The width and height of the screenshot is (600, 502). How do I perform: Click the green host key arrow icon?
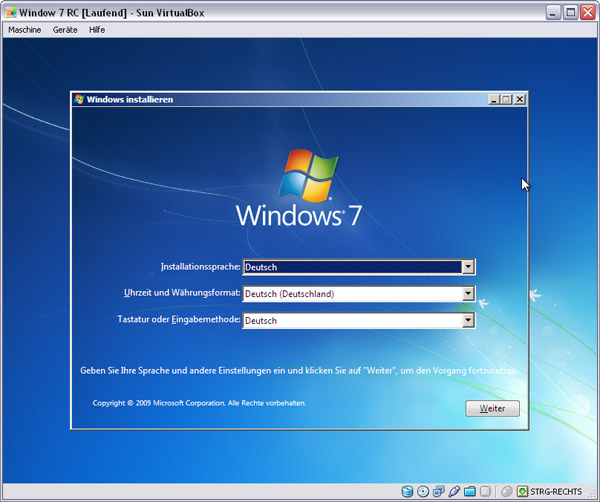click(x=523, y=492)
